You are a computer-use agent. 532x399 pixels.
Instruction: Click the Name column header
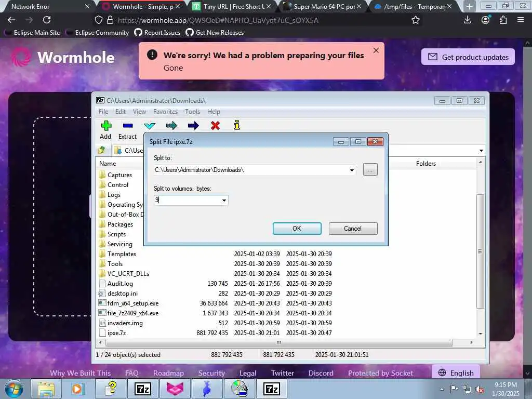point(121,164)
